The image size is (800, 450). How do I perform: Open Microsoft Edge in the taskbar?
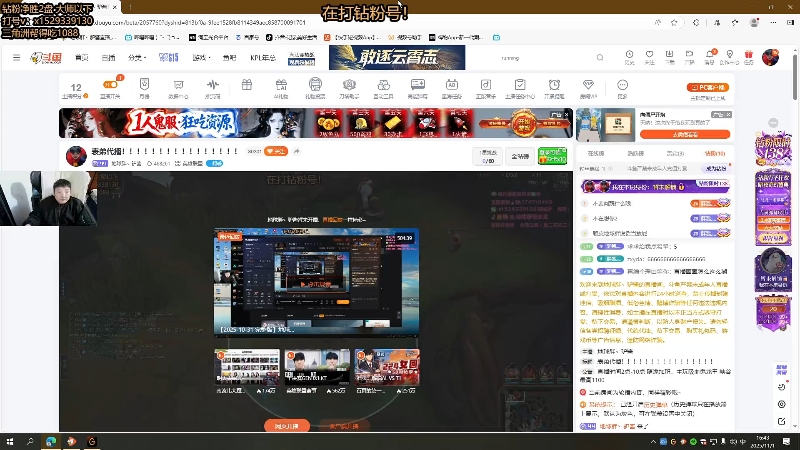[51, 441]
